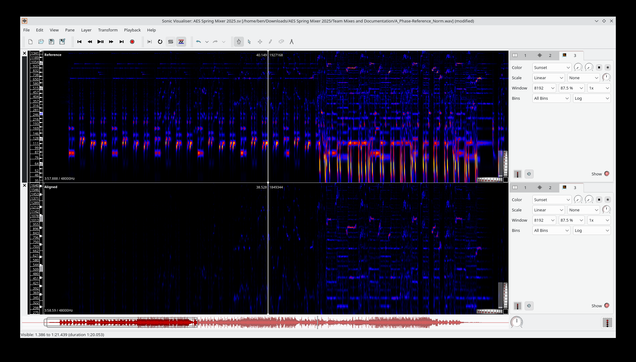636x362 pixels.
Task: Select the Measure caliper tool
Action: pyautogui.click(x=292, y=42)
